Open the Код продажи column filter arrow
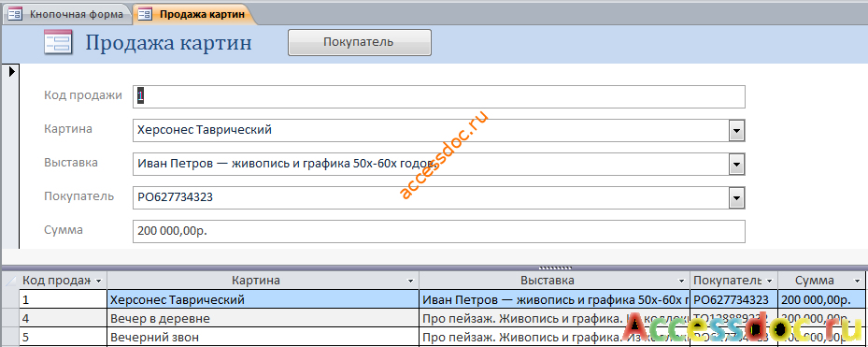This screenshot has height=347, width=868. click(98, 281)
